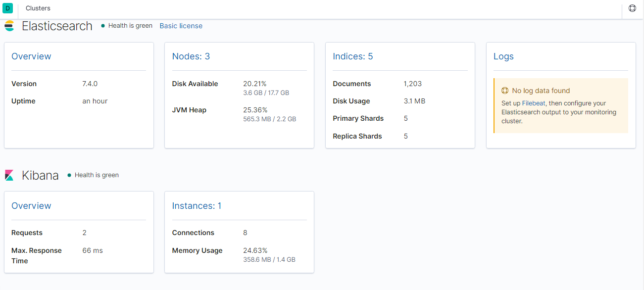Open Elasticsearch Overview link
The width and height of the screenshot is (644, 290).
(31, 56)
